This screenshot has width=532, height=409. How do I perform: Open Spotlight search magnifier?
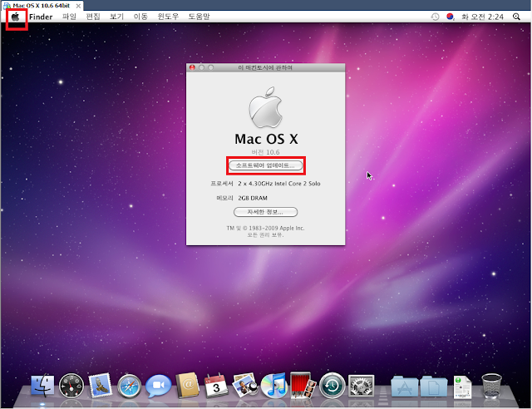coord(516,17)
